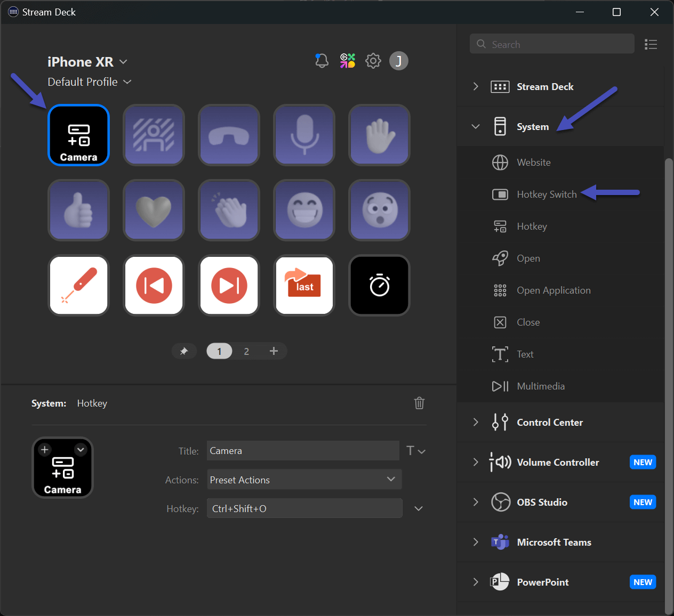Image resolution: width=674 pixels, height=616 pixels.
Task: Toggle the pin for the current page
Action: (x=184, y=351)
